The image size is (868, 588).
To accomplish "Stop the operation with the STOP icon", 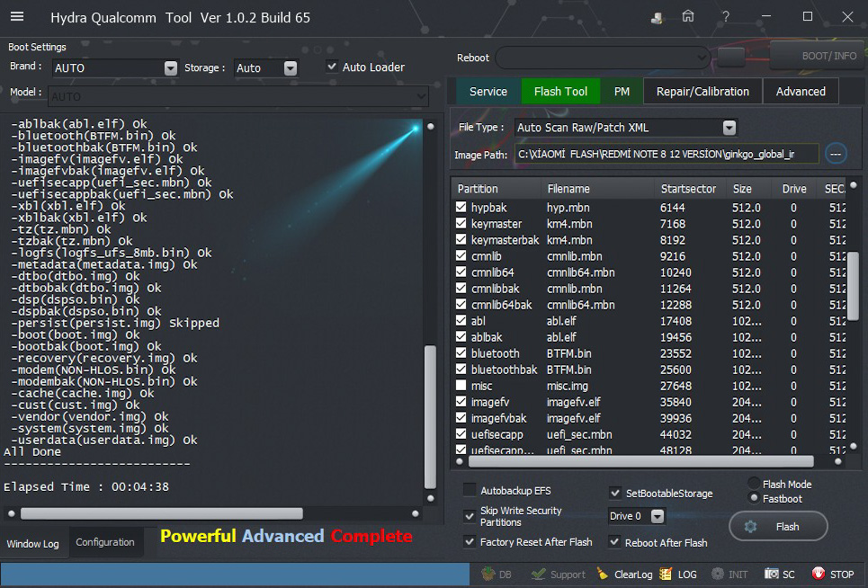I will click(x=819, y=574).
